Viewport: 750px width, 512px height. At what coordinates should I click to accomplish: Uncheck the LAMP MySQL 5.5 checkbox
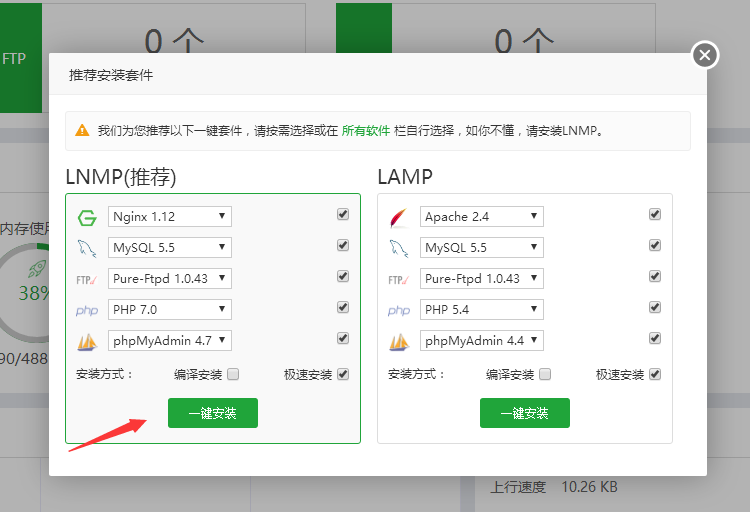655,245
